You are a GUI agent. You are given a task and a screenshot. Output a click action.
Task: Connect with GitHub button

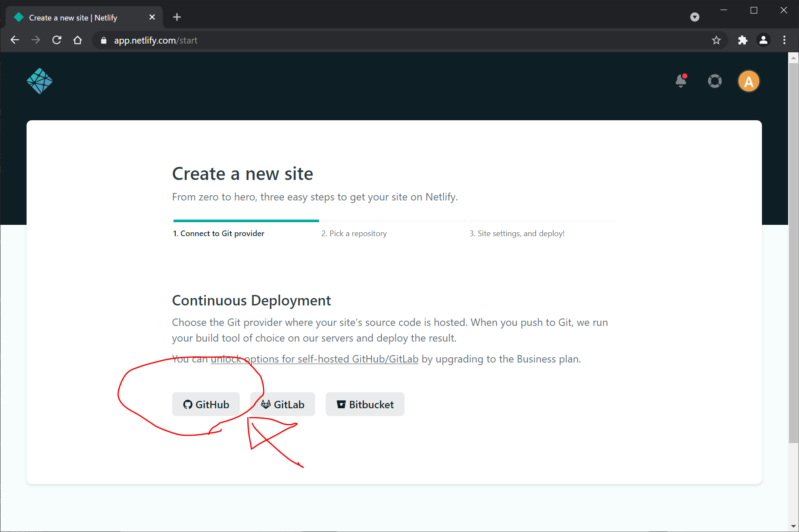[206, 404]
